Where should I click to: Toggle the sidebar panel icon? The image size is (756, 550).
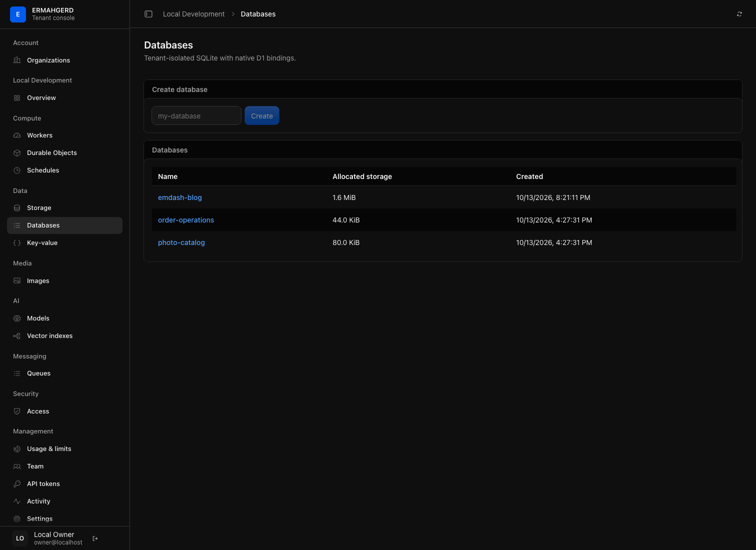click(148, 14)
